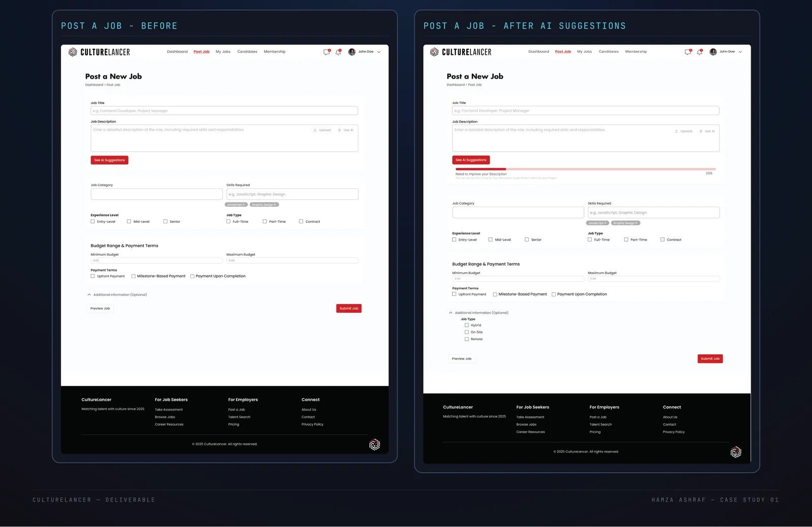
Task: Click the 20% description progress bar
Action: pyautogui.click(x=586, y=169)
